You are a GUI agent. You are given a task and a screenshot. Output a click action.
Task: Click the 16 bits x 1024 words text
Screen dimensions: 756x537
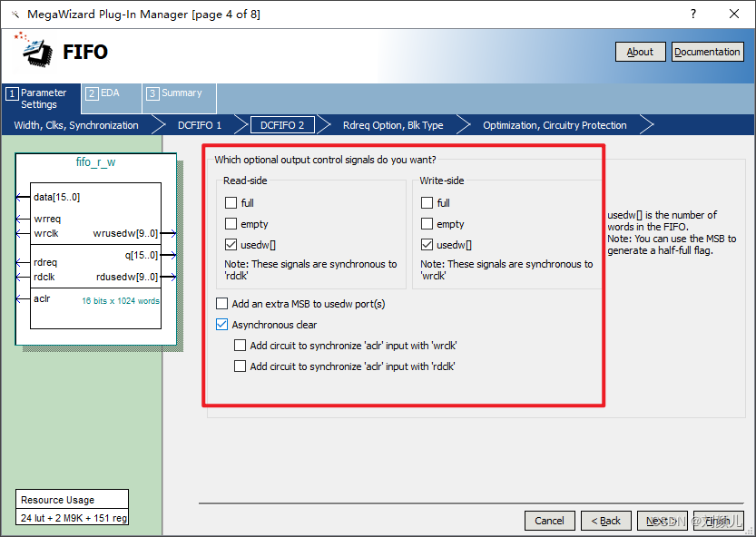pos(121,301)
